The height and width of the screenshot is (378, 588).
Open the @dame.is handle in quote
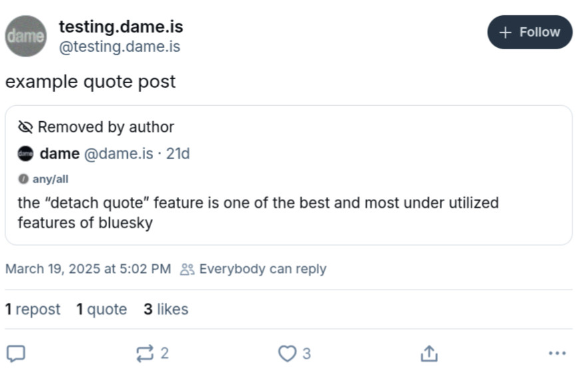(118, 154)
